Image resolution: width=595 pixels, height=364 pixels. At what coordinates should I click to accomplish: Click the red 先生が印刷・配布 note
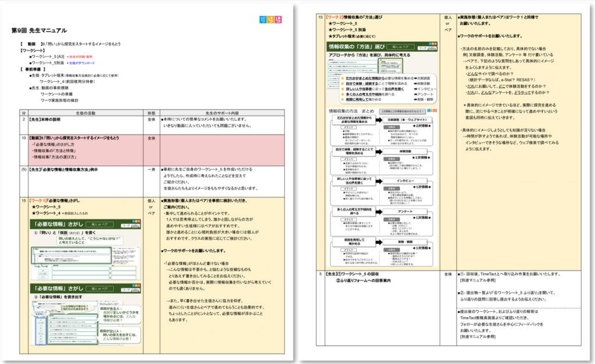point(79,57)
